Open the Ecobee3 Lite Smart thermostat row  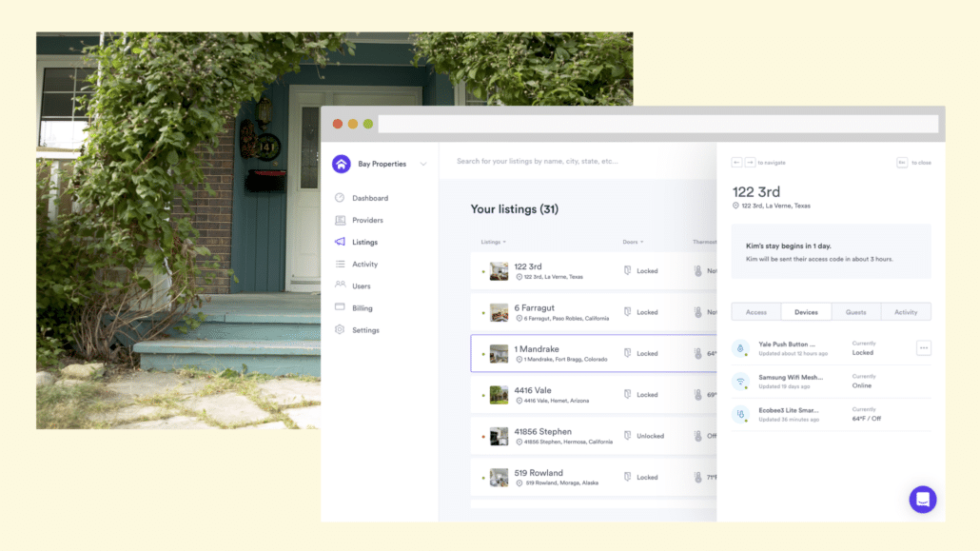click(x=832, y=415)
